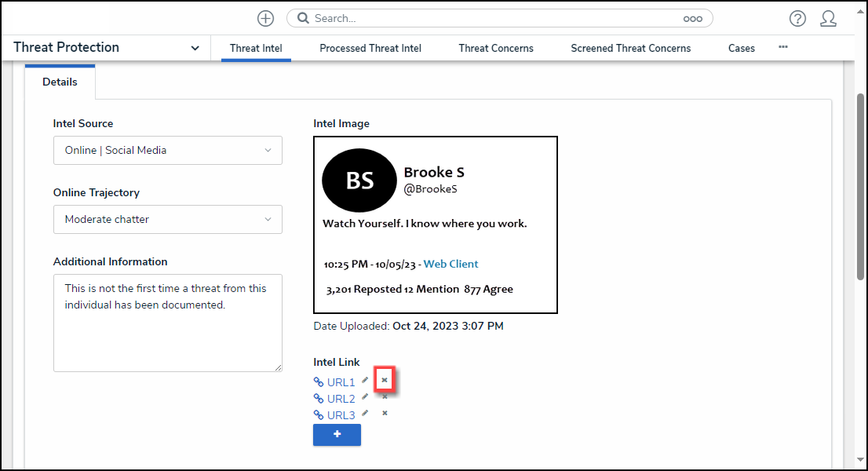868x471 pixels.
Task: Edit URL1 with the pencil icon
Action: pyautogui.click(x=365, y=380)
